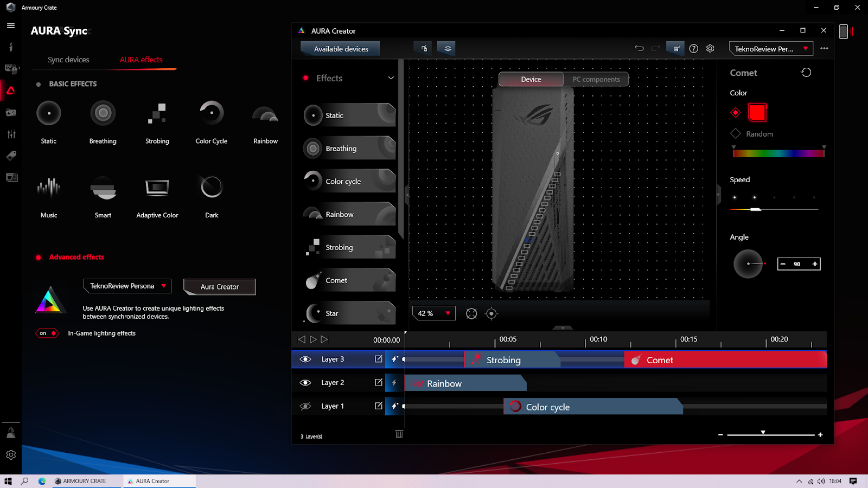Image resolution: width=868 pixels, height=488 pixels.
Task: Select the Music basic effect icon
Action: coord(49,188)
